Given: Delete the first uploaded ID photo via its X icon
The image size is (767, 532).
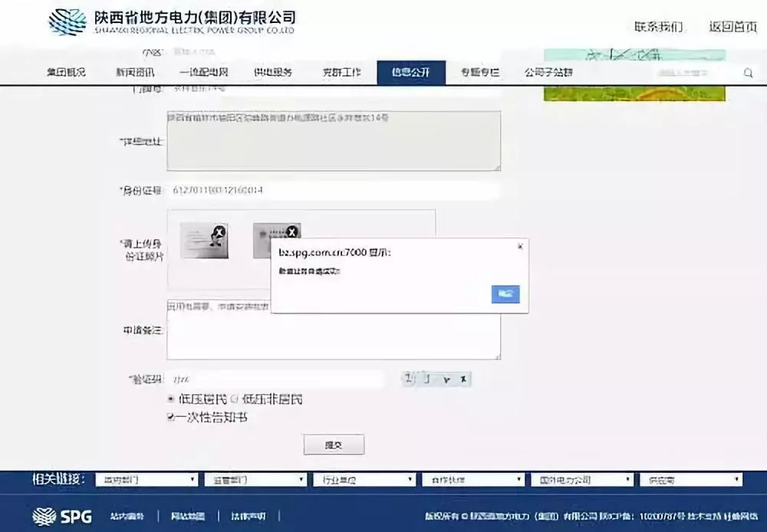Looking at the screenshot, I should coord(219,231).
